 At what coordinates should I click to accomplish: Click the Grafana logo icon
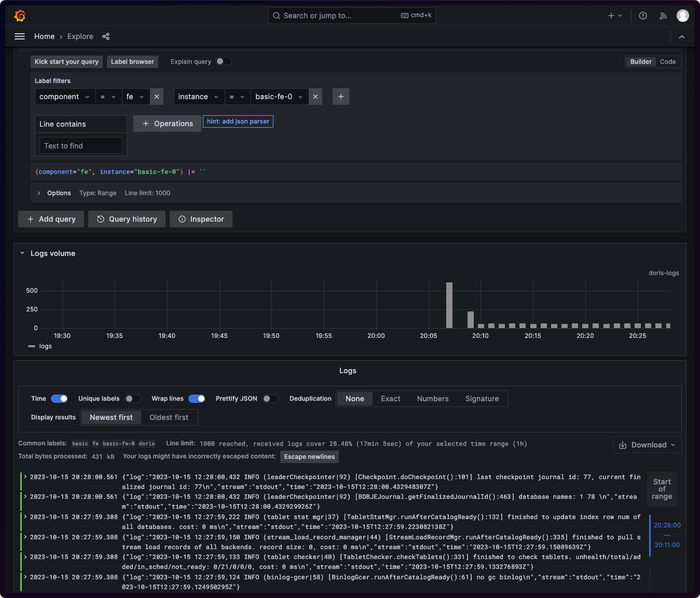(20, 16)
